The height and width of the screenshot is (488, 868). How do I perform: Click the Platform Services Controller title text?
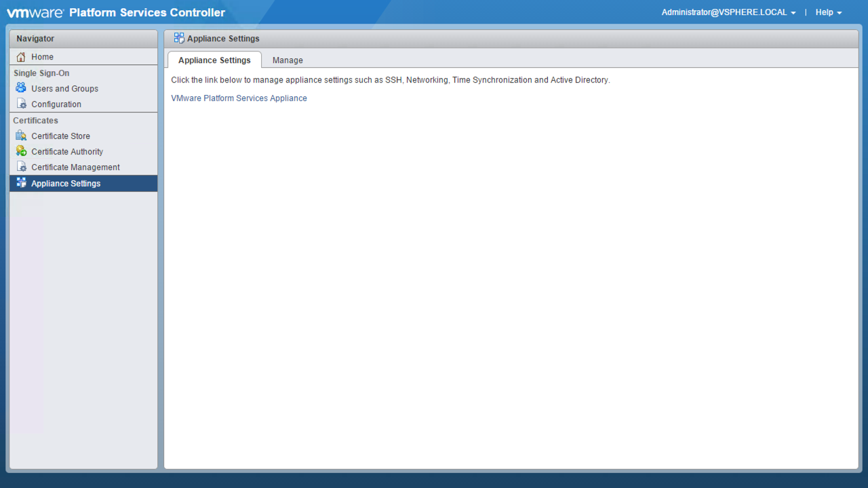(147, 12)
